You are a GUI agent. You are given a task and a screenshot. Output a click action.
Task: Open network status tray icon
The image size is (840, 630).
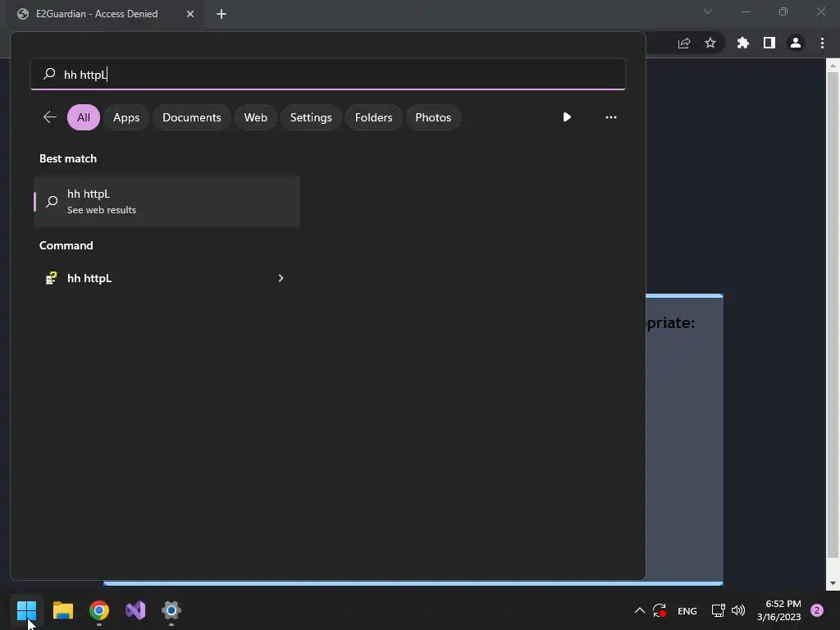tap(718, 610)
